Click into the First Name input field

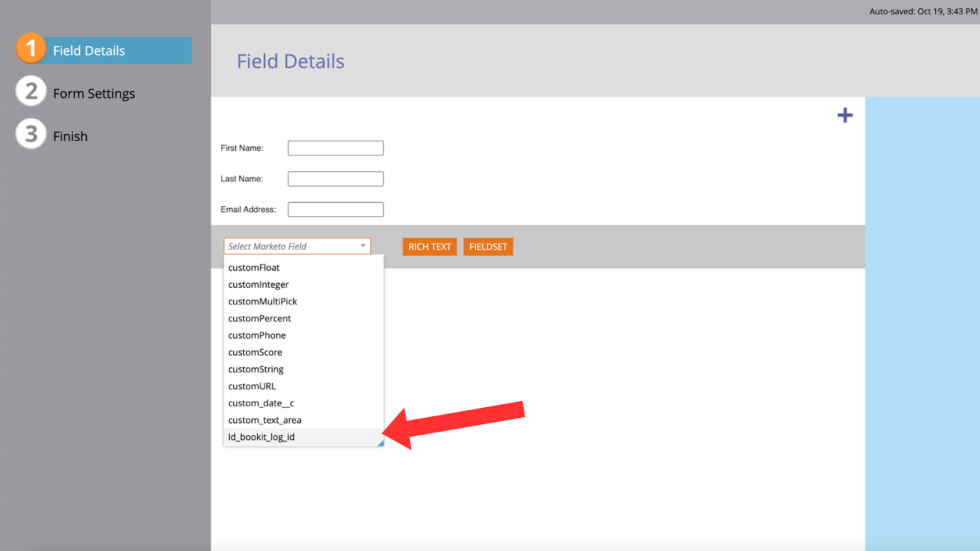pos(336,148)
